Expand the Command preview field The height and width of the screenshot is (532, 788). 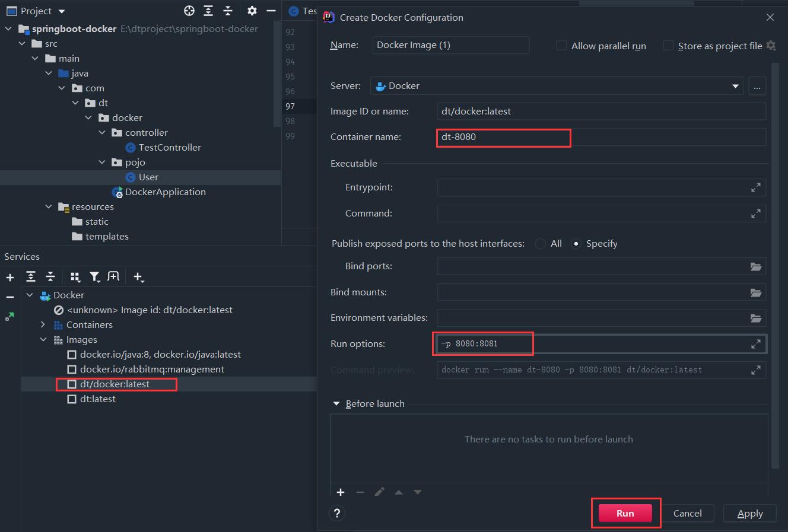coord(756,370)
